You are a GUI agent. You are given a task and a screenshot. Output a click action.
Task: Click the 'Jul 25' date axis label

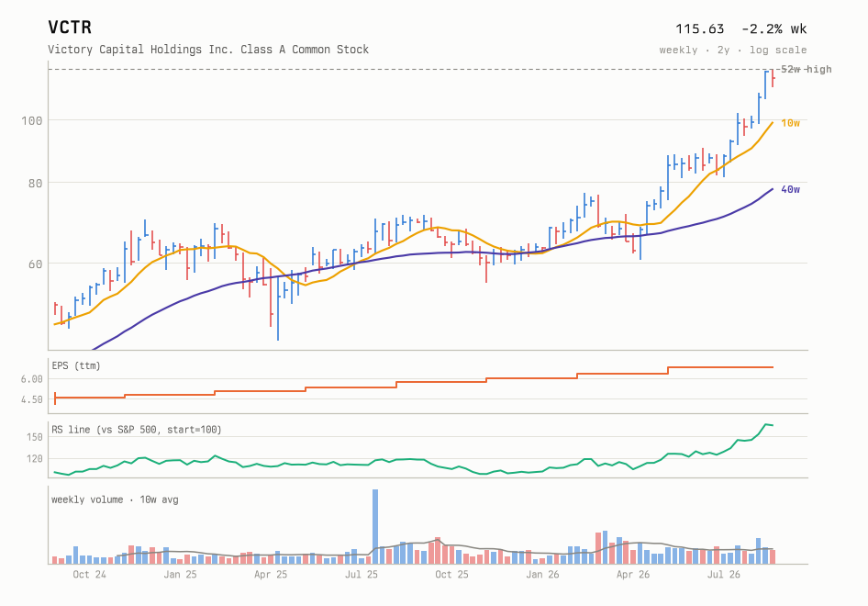pyautogui.click(x=361, y=575)
